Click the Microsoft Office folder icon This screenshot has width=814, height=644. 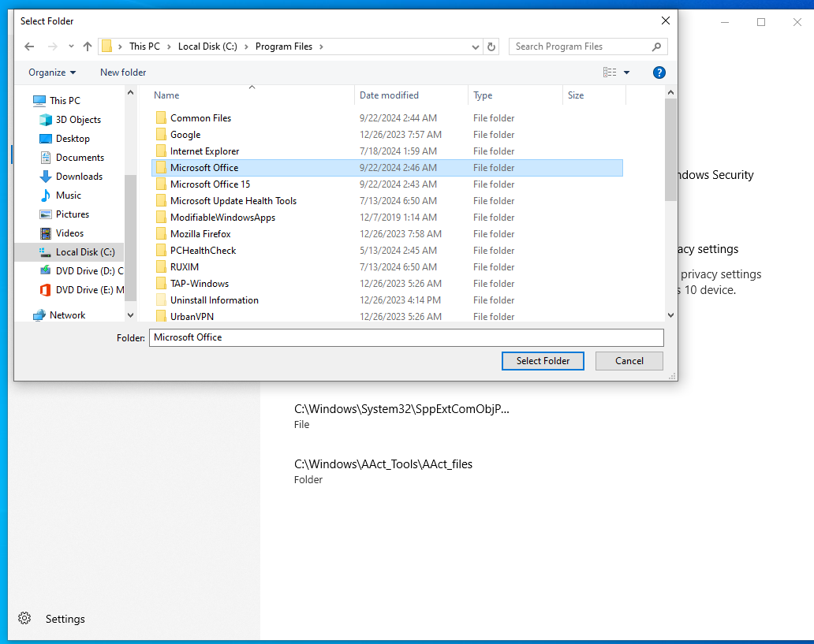pyautogui.click(x=161, y=168)
